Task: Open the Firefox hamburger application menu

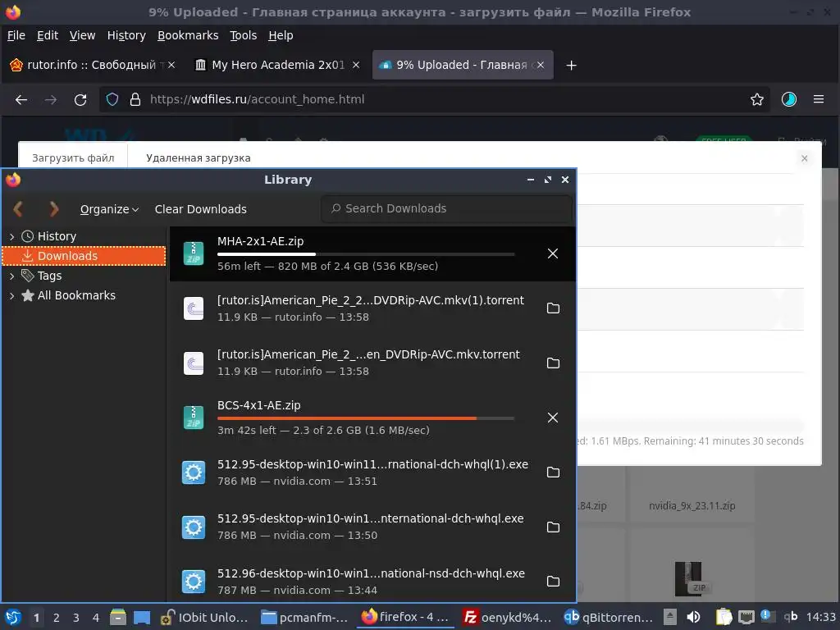Action: 819,99
